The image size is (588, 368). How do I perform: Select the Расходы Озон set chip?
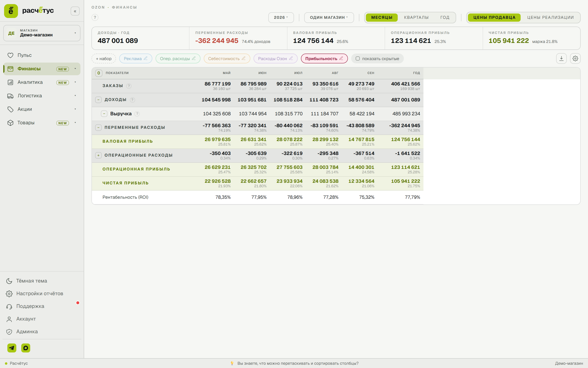click(x=275, y=58)
